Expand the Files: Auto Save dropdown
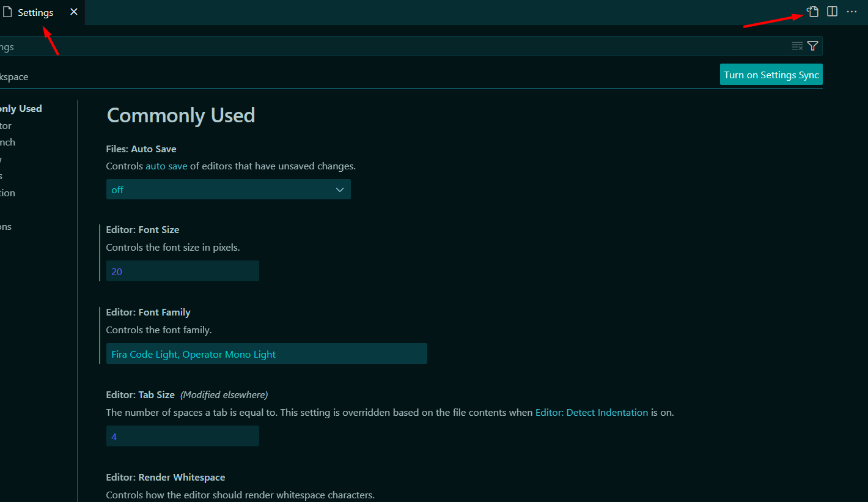Image resolution: width=868 pixels, height=502 pixels. 228,190
